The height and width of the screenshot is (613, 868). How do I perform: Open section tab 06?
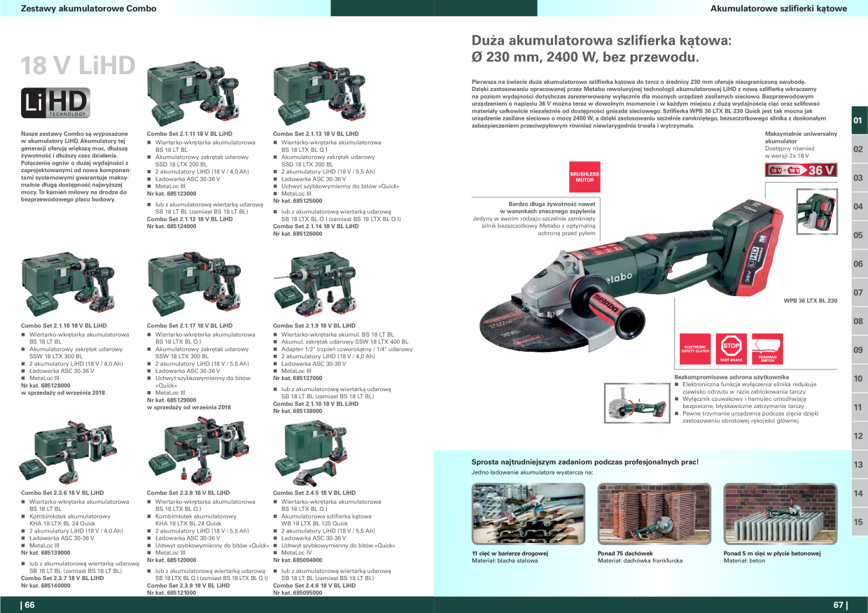click(x=858, y=264)
